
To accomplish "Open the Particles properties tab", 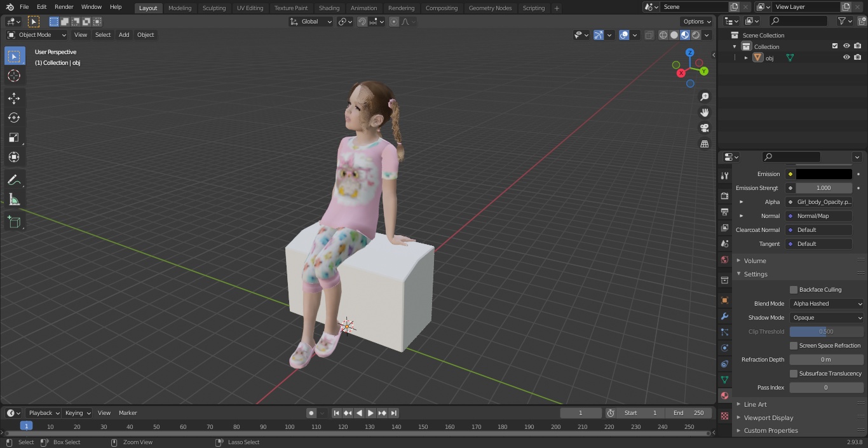I will point(724,332).
